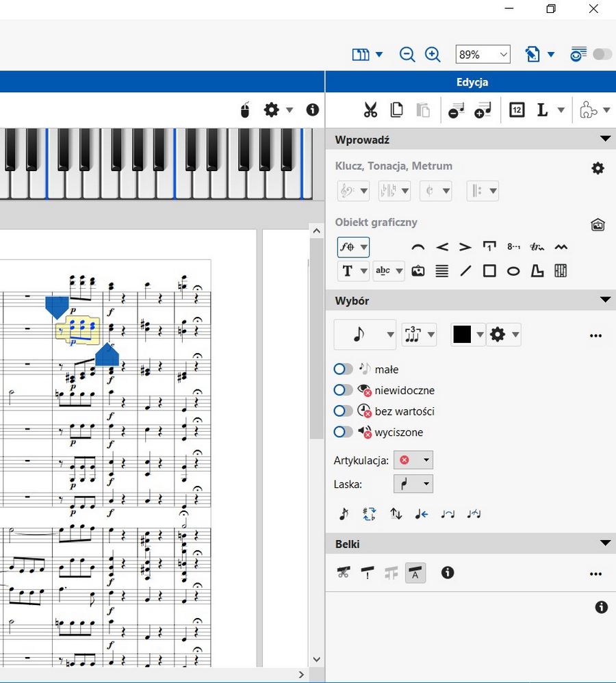
Task: Open more options in the Belki section
Action: tap(595, 574)
